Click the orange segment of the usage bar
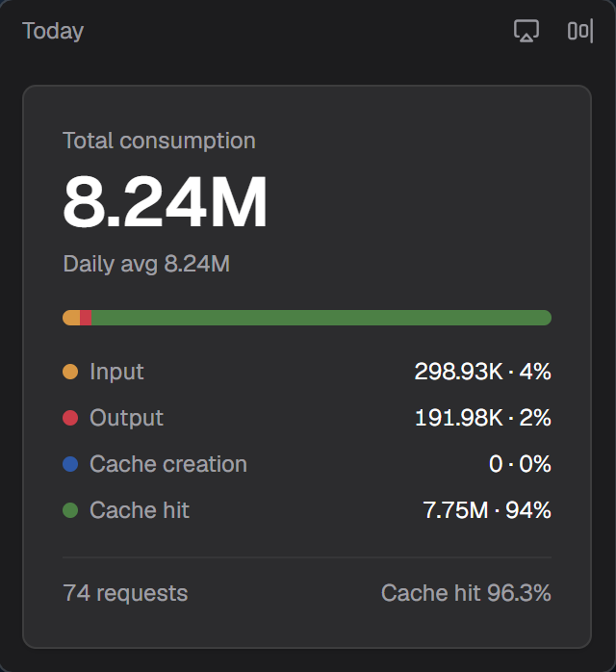 [71, 318]
